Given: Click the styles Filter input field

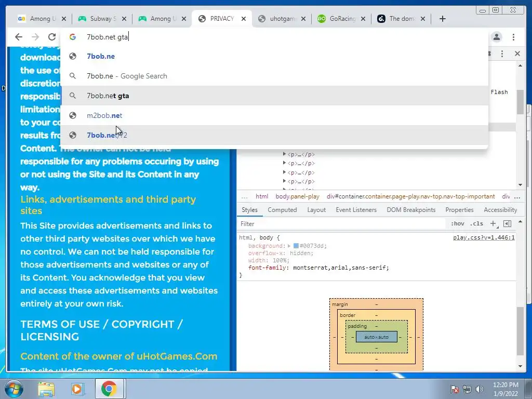Looking at the screenshot, I should [x=341, y=224].
